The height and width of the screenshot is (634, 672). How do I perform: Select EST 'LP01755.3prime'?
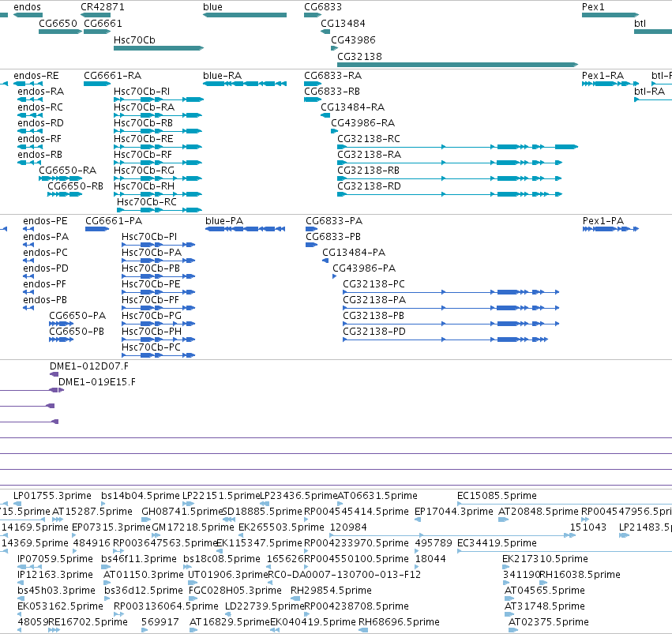tap(52, 496)
